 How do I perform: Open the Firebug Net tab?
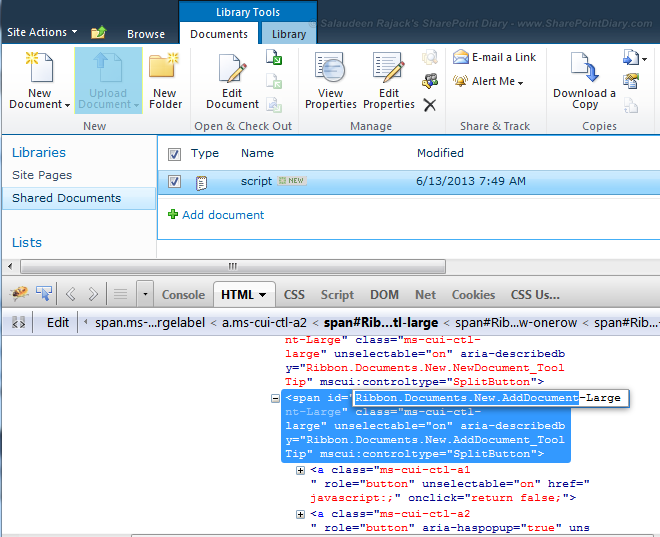click(x=425, y=295)
